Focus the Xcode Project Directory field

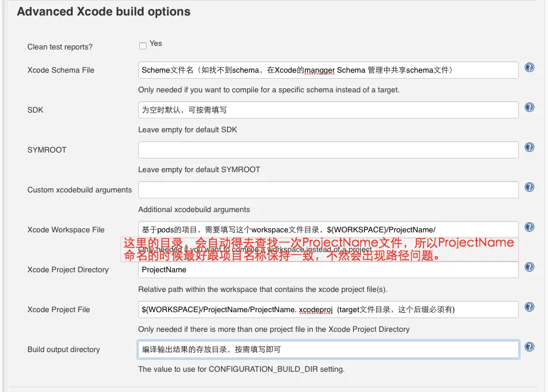(328, 270)
